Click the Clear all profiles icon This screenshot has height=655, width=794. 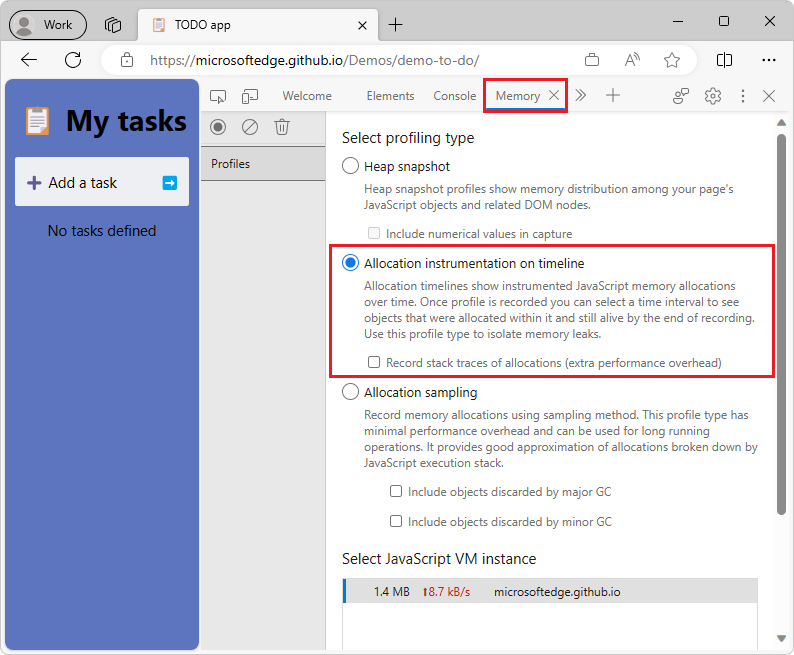tap(250, 127)
